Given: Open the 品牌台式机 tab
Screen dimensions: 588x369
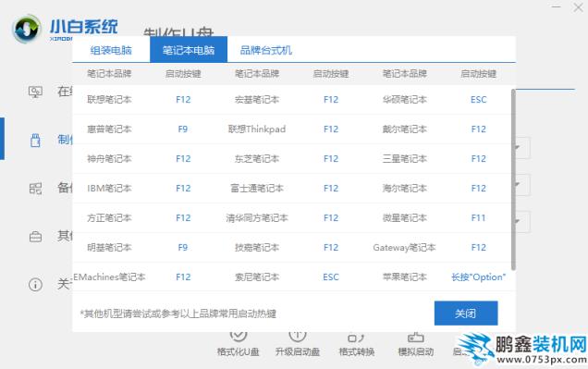Looking at the screenshot, I should point(266,50).
